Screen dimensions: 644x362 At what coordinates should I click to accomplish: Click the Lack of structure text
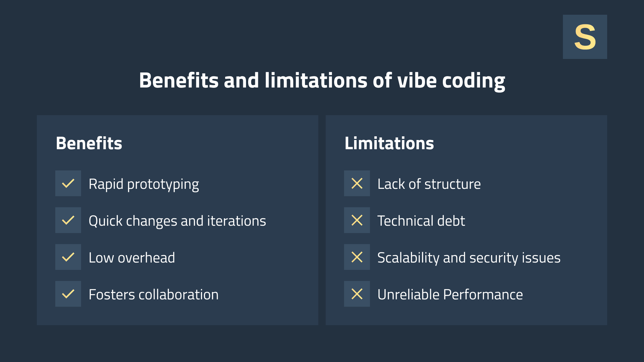pyautogui.click(x=429, y=184)
